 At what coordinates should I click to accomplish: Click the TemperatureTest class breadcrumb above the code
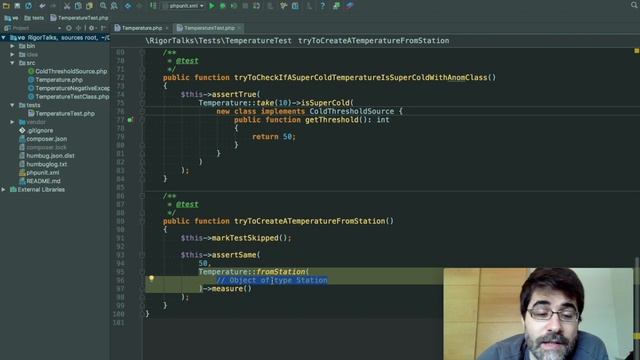(x=218, y=40)
